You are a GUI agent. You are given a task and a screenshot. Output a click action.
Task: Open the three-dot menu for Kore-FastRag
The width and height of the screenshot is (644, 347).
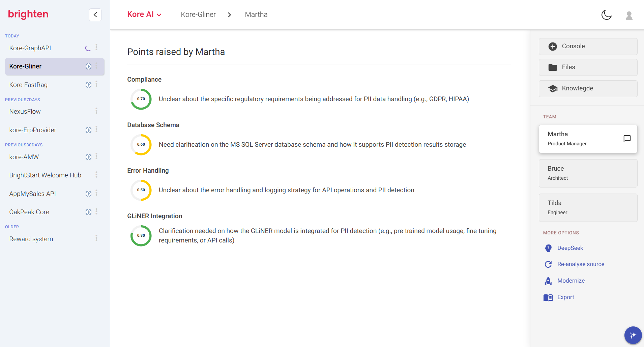pyautogui.click(x=96, y=84)
